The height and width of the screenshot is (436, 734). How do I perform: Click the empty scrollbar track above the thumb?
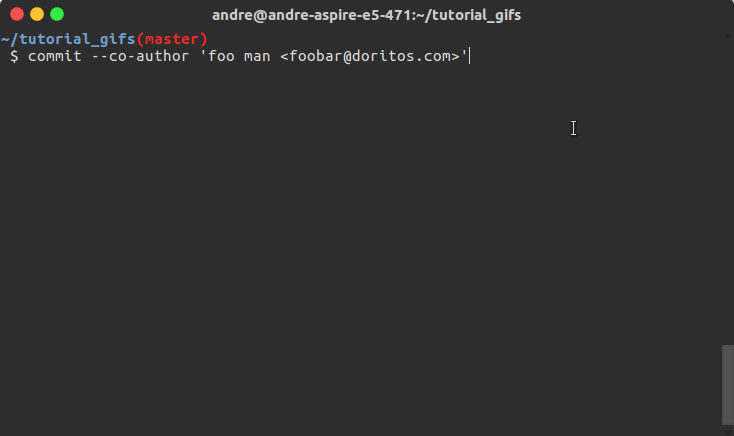(728, 192)
